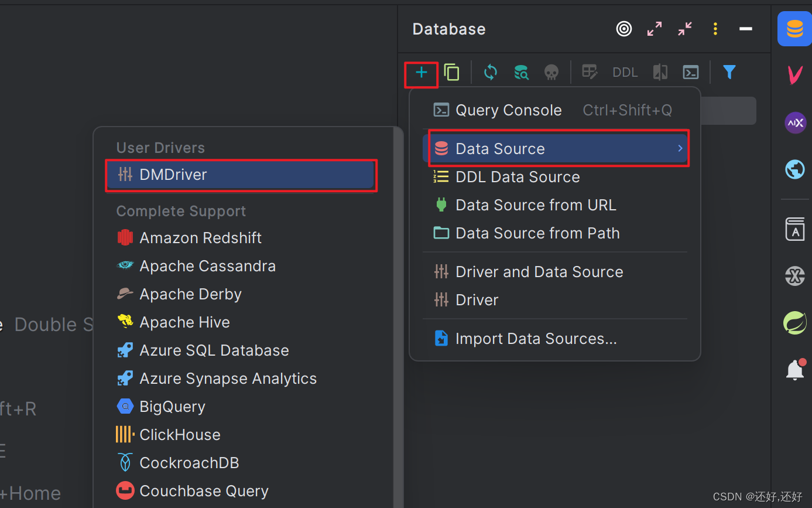
Task: Click the red V sidebar icon
Action: [x=795, y=74]
